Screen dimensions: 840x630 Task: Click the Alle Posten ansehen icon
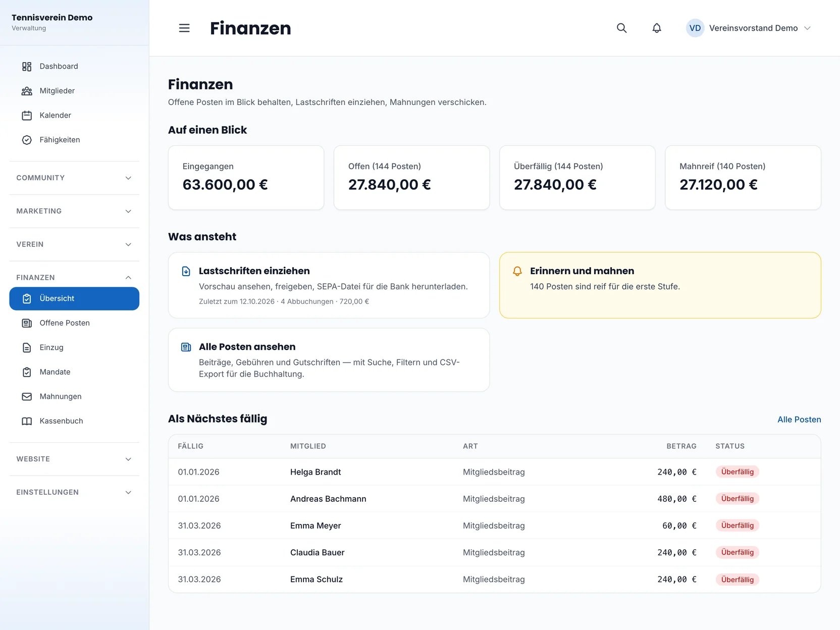tap(186, 347)
